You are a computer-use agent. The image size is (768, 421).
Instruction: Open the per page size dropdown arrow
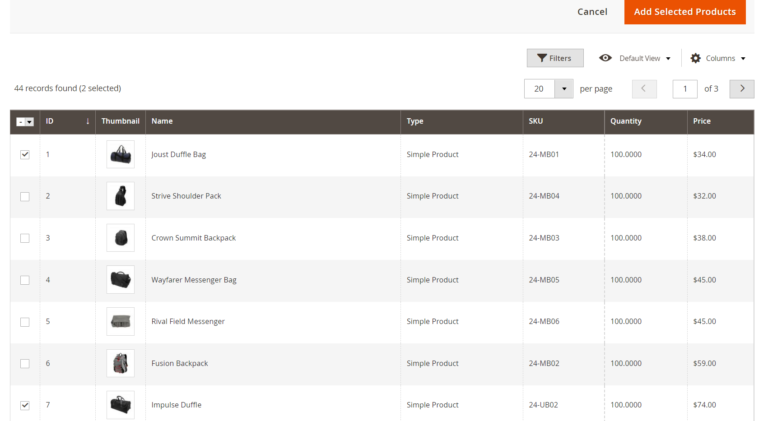click(x=564, y=89)
